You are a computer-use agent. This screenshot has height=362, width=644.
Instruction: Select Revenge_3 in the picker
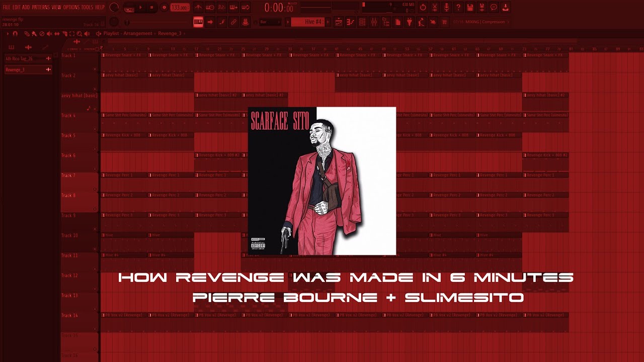click(28, 70)
